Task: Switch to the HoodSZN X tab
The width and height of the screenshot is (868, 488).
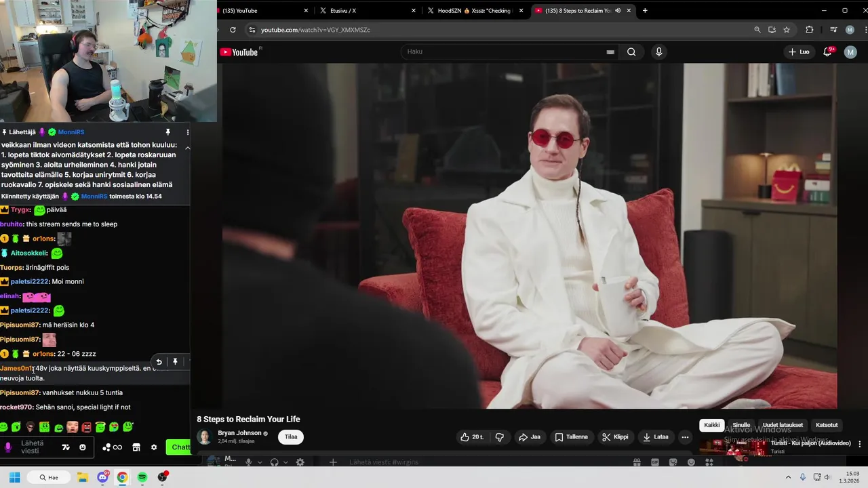Action: click(x=475, y=11)
